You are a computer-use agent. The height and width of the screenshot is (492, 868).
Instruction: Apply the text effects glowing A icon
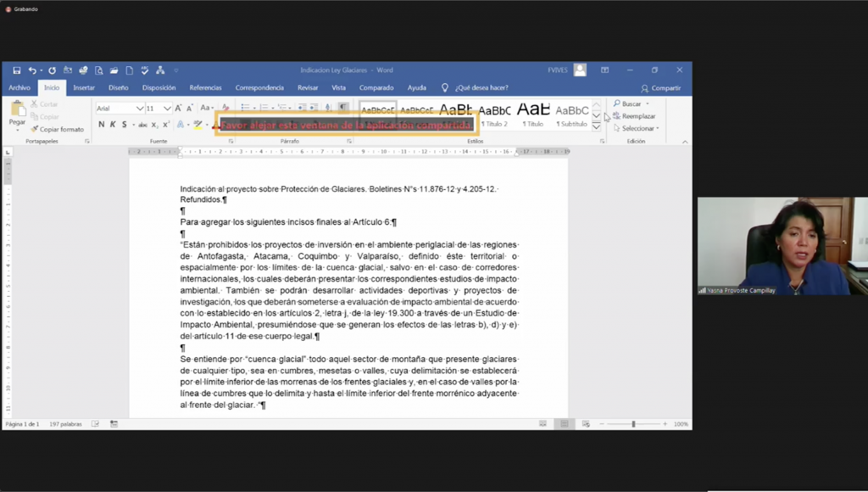click(x=181, y=125)
